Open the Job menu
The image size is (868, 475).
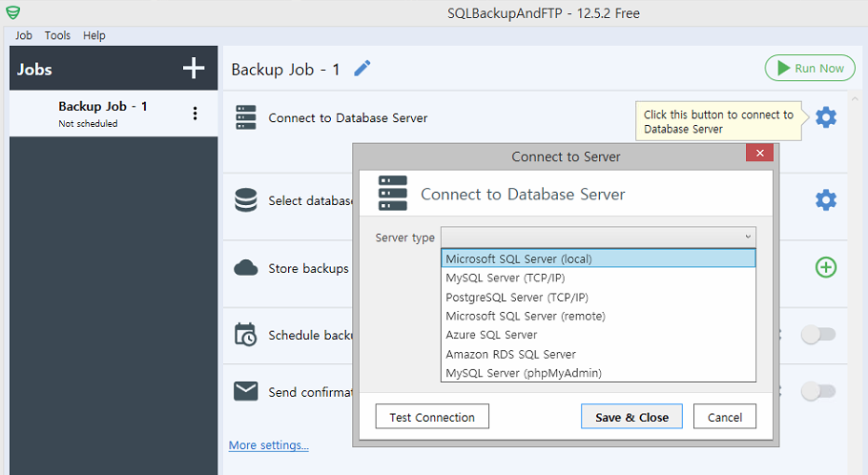[x=23, y=35]
